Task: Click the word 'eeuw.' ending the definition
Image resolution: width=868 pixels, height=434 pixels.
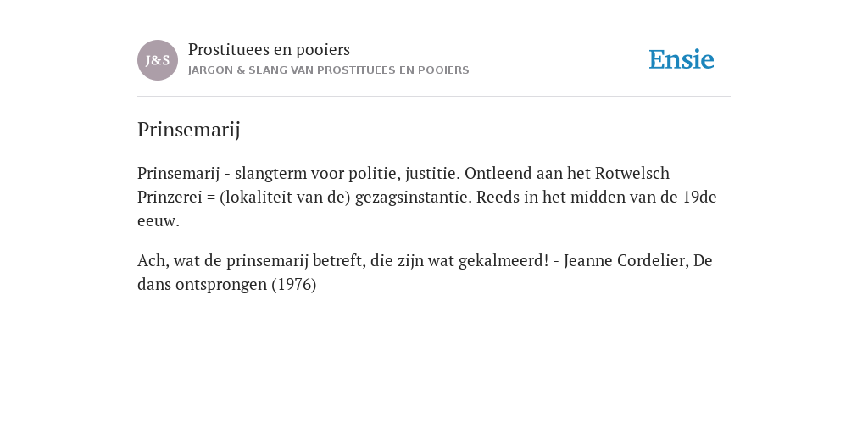Action: coord(159,221)
